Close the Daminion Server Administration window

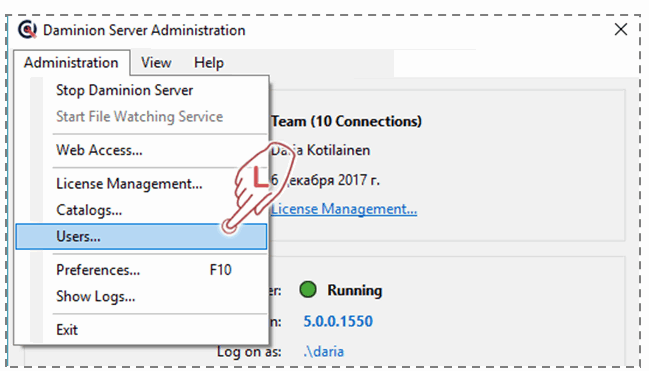coord(621,29)
